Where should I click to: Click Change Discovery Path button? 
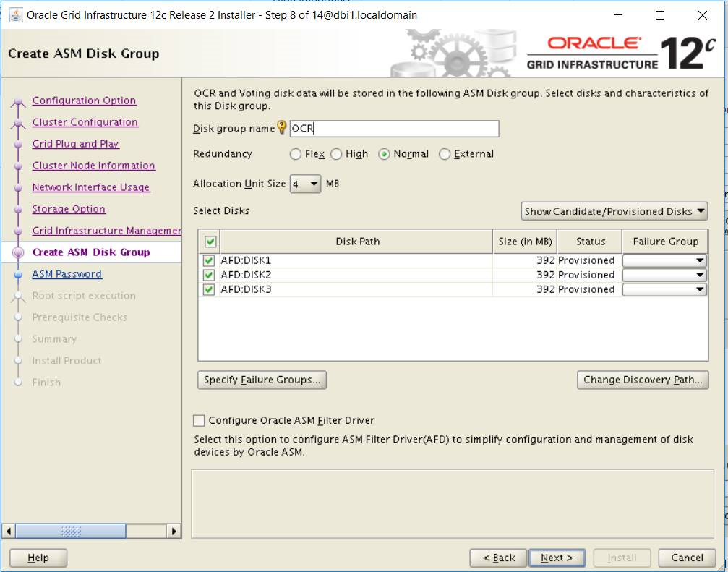(x=643, y=380)
